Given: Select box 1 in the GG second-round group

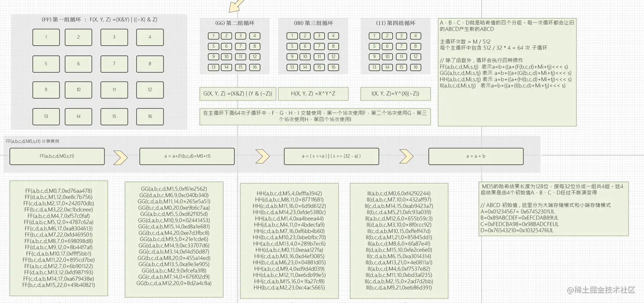Looking at the screenshot, I should pos(213,36).
